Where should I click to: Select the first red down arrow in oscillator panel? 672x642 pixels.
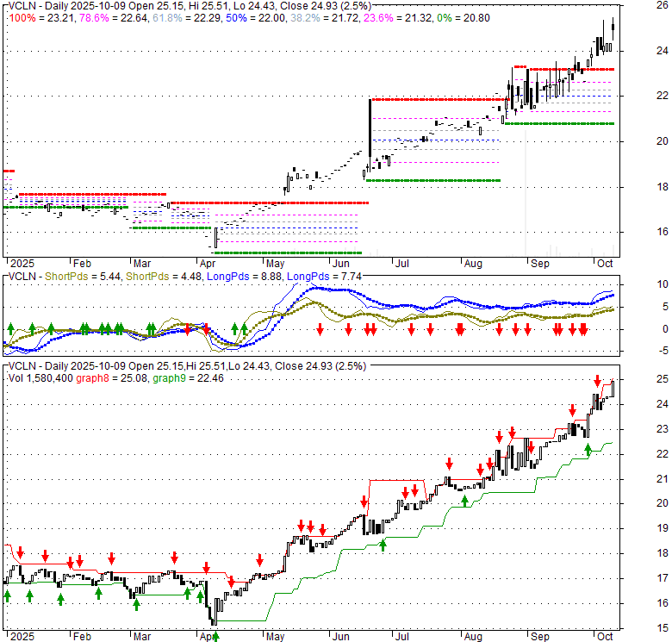(x=187, y=329)
